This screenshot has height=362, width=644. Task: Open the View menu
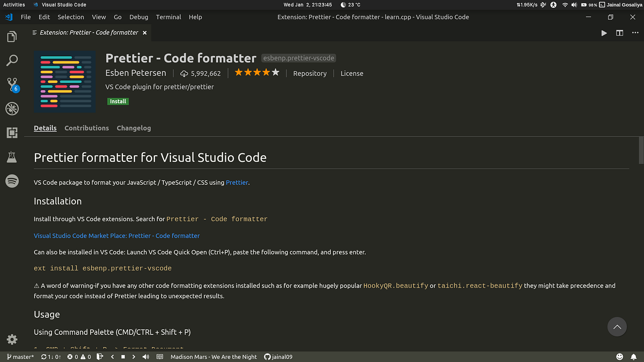pos(99,17)
